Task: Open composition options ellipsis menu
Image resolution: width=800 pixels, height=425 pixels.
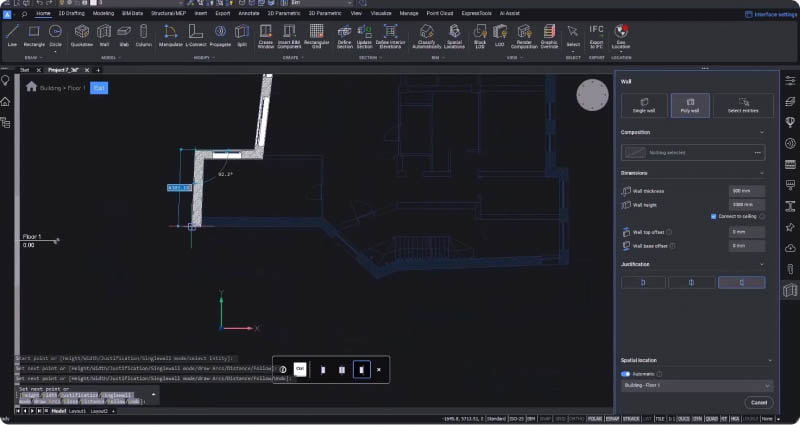Action: (x=758, y=153)
